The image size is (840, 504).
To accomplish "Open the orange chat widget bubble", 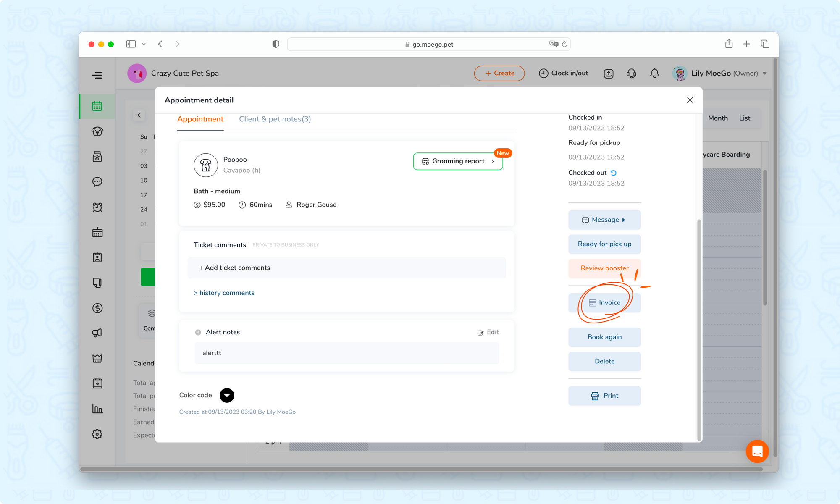I will point(757,451).
